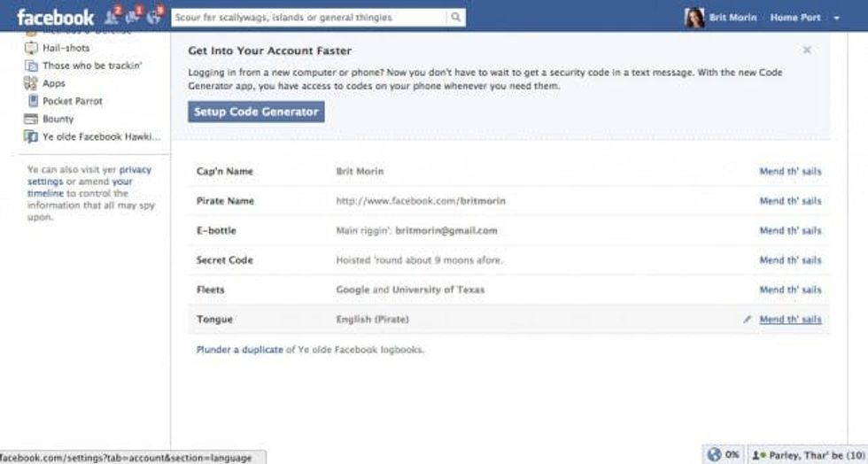
Task: Click the Pocket Parrot phone icon
Action: 32,101
